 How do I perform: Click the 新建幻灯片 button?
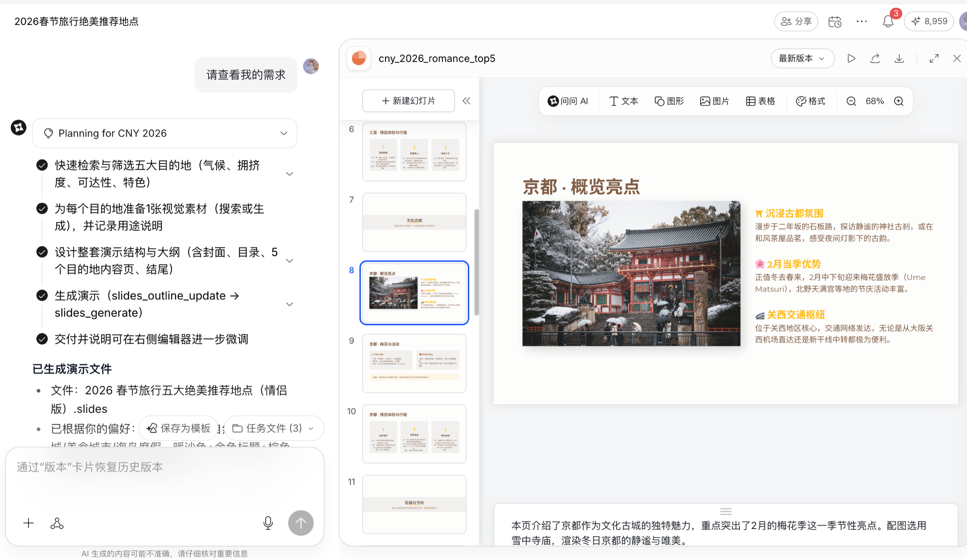tap(408, 101)
